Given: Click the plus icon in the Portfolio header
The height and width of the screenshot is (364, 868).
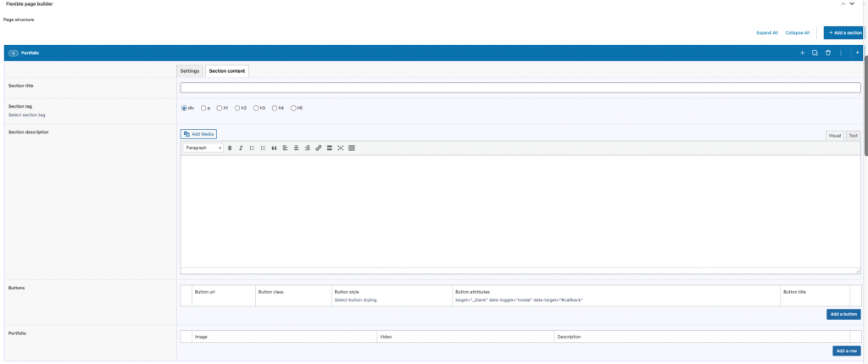Looking at the screenshot, I should pos(802,53).
